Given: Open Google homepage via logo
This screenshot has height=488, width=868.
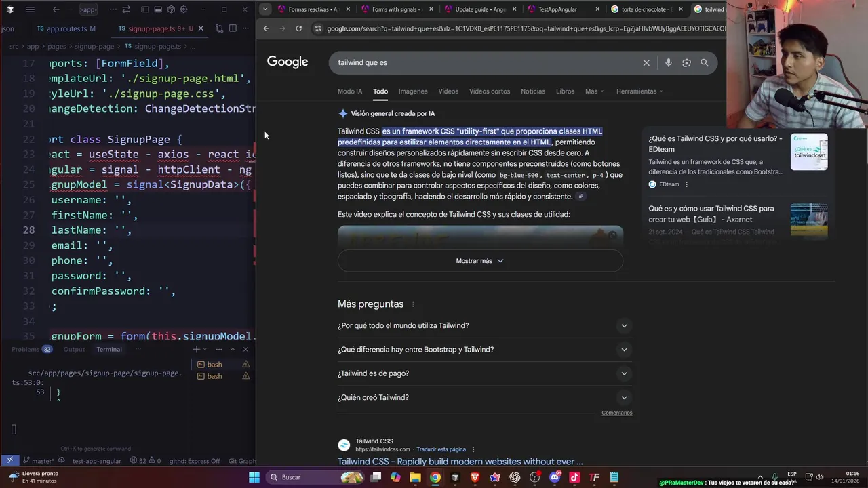Looking at the screenshot, I should point(288,62).
